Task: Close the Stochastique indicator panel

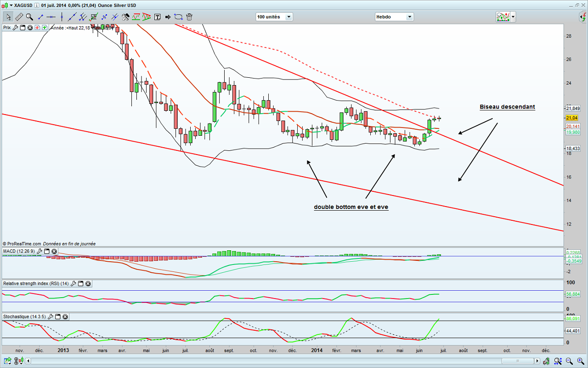Action: click(65, 317)
